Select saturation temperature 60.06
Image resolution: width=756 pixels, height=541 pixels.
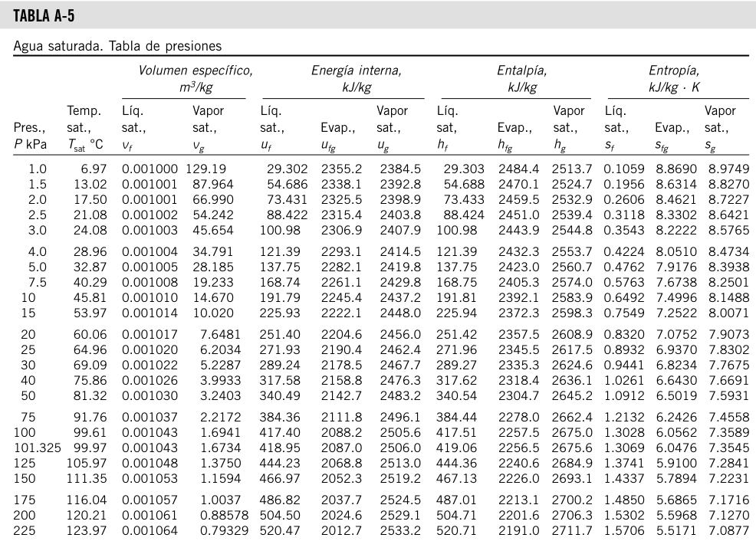click(90, 334)
